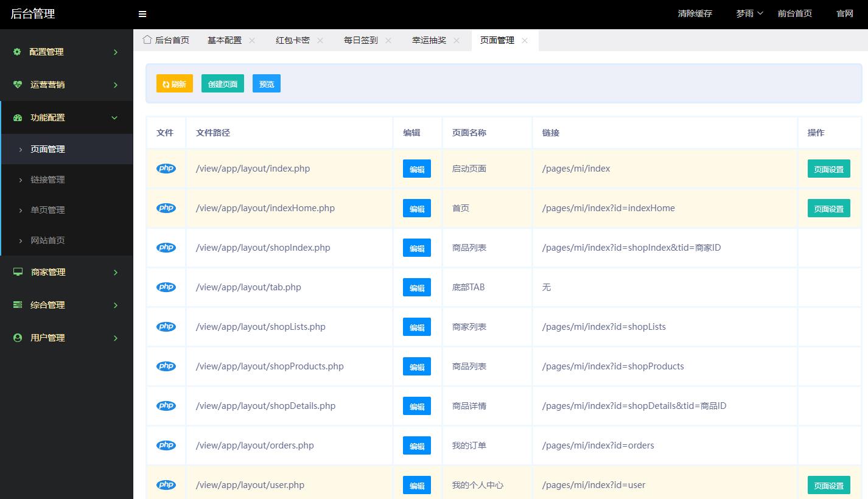Click php icon for shopDetails.php row

[166, 406]
